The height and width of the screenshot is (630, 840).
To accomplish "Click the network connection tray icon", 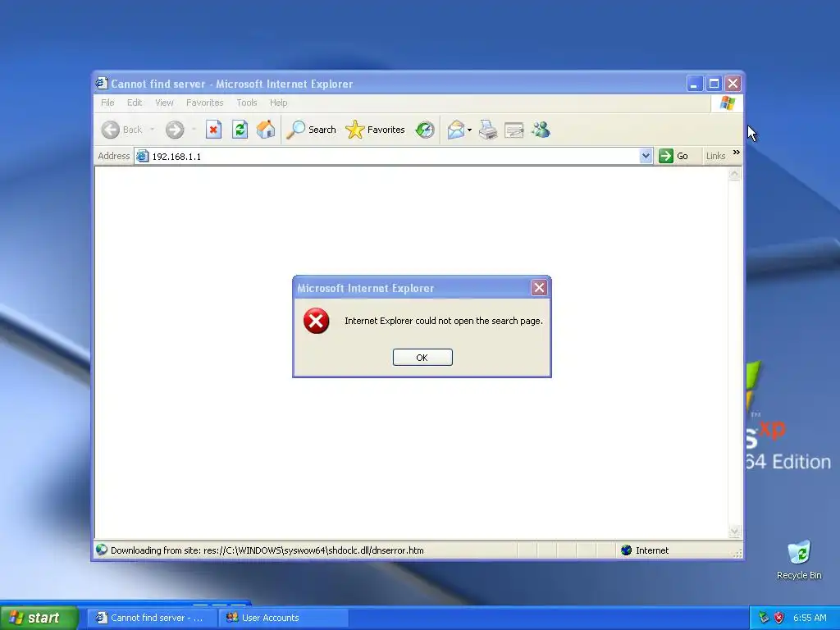I will pyautogui.click(x=764, y=618).
